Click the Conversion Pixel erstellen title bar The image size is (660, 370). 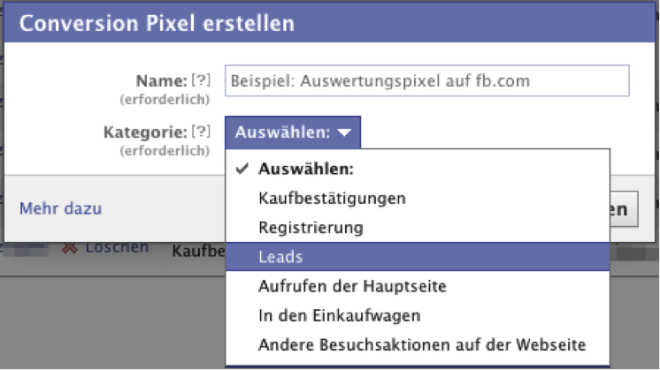pyautogui.click(x=330, y=23)
